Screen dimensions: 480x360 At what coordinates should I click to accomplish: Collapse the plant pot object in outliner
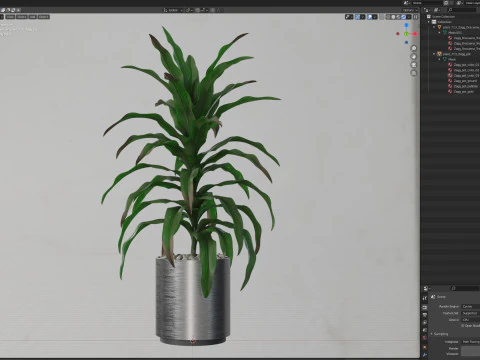click(x=434, y=54)
